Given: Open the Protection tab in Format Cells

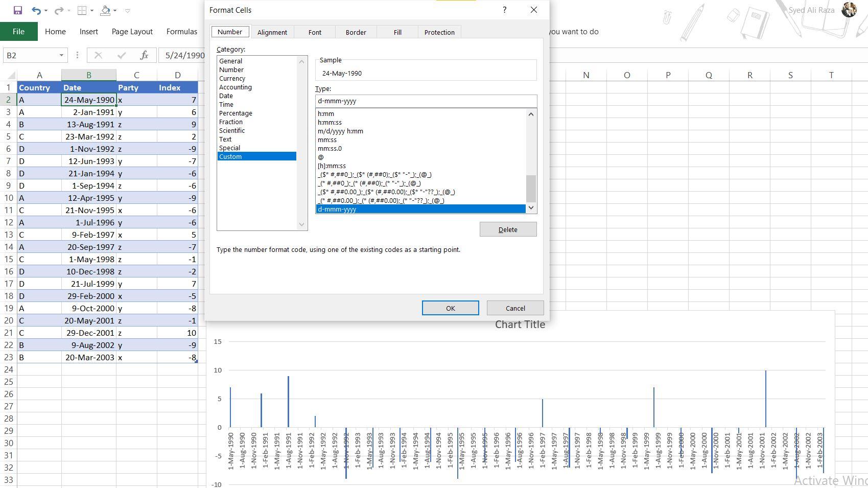Looking at the screenshot, I should click(x=439, y=32).
